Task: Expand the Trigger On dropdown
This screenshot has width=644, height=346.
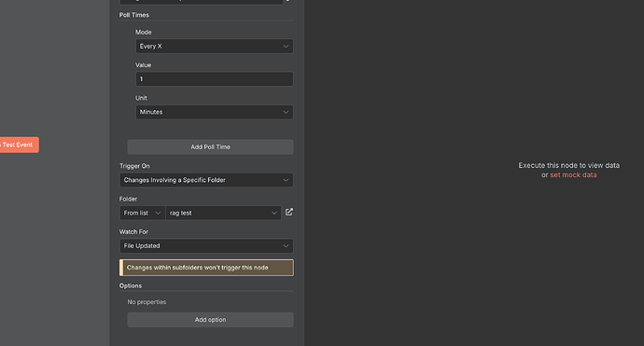Action: 206,180
